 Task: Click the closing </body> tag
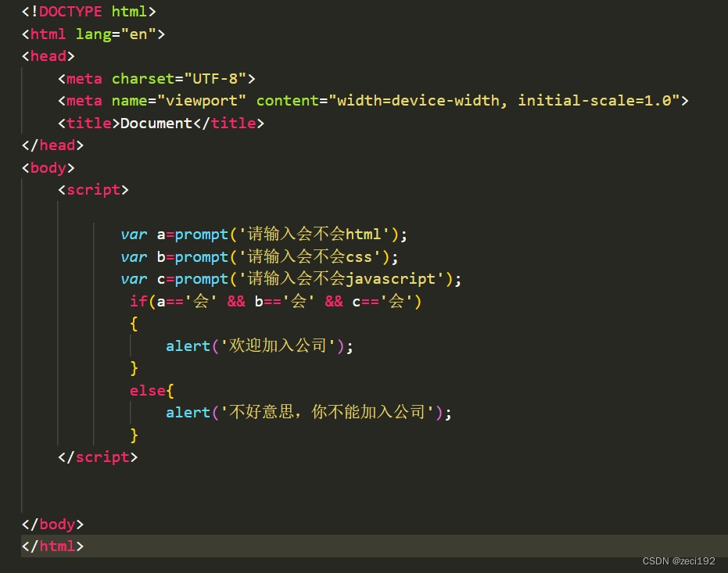pyautogui.click(x=52, y=524)
